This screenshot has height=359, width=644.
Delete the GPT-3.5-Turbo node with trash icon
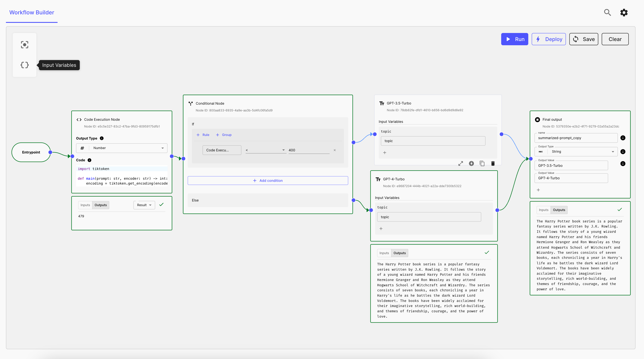tap(493, 163)
